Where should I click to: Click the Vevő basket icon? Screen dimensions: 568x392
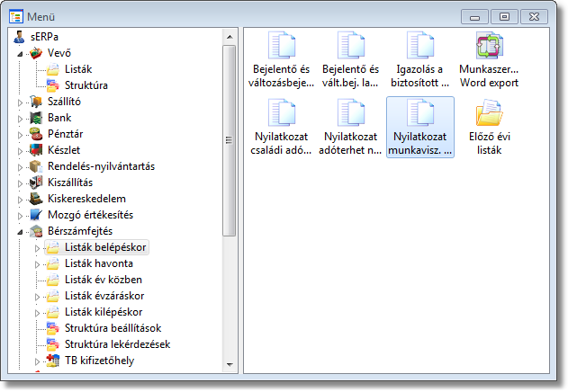[36, 53]
